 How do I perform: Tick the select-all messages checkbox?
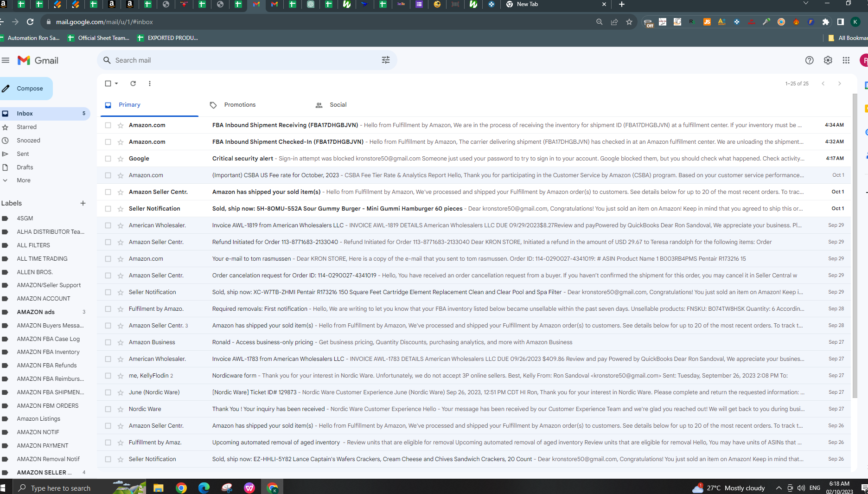click(108, 83)
